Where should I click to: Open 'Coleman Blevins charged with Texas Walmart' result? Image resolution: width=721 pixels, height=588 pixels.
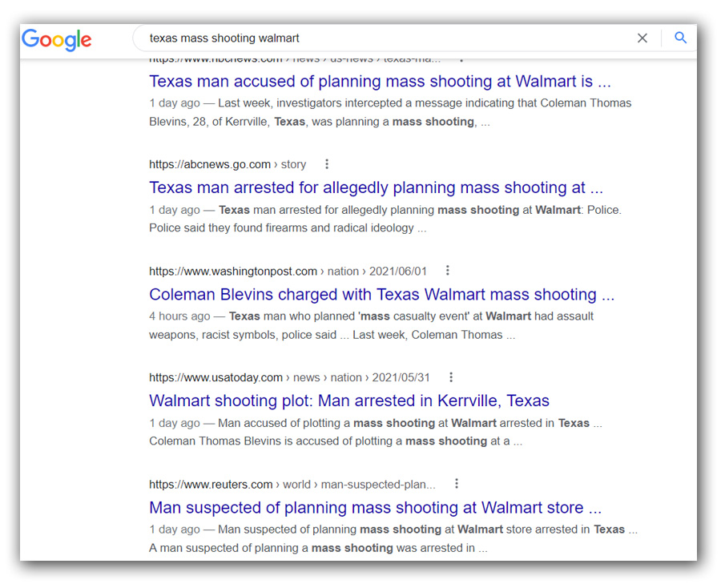(x=381, y=294)
